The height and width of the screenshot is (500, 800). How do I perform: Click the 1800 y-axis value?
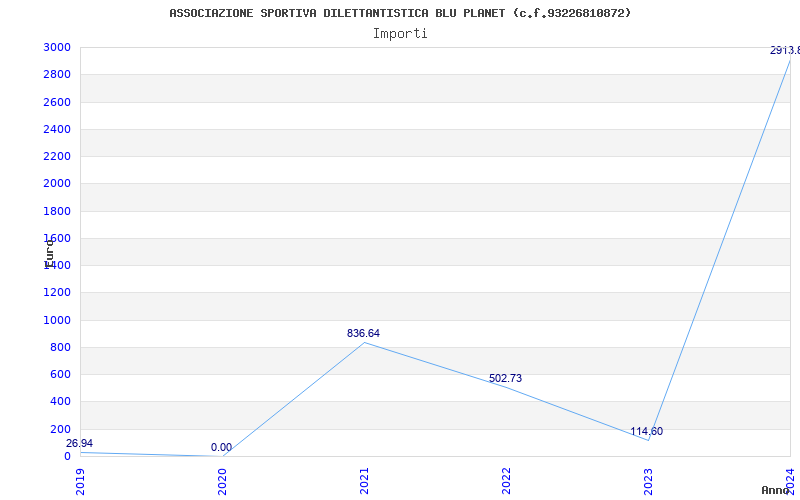coord(57,211)
